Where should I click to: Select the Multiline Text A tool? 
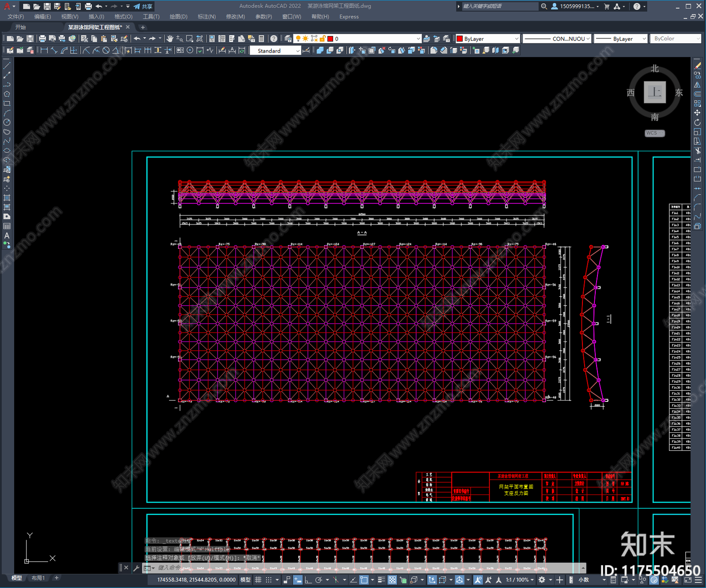(x=7, y=236)
